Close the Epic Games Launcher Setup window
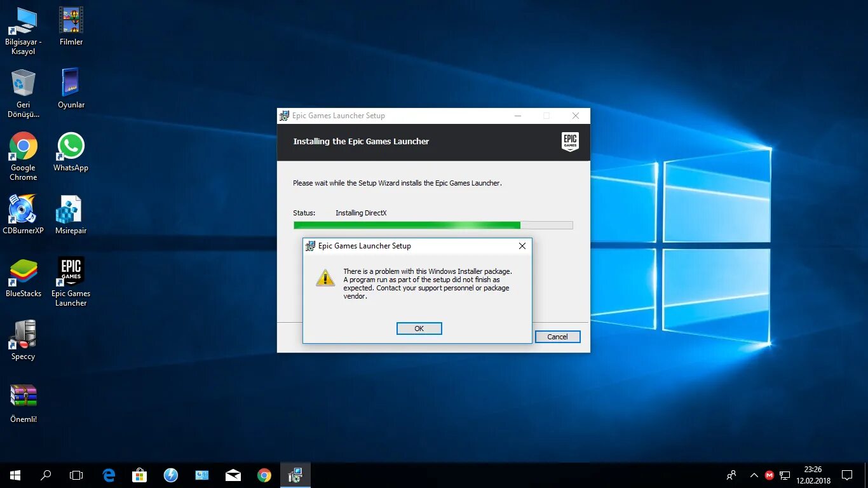The image size is (868, 488). click(x=575, y=116)
